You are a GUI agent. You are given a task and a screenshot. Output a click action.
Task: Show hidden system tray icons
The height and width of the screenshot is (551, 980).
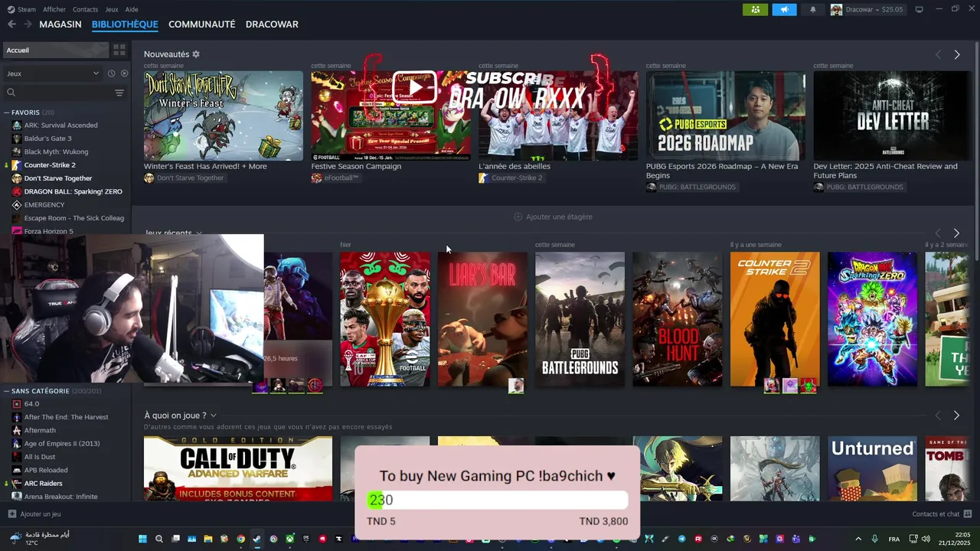pyautogui.click(x=857, y=539)
